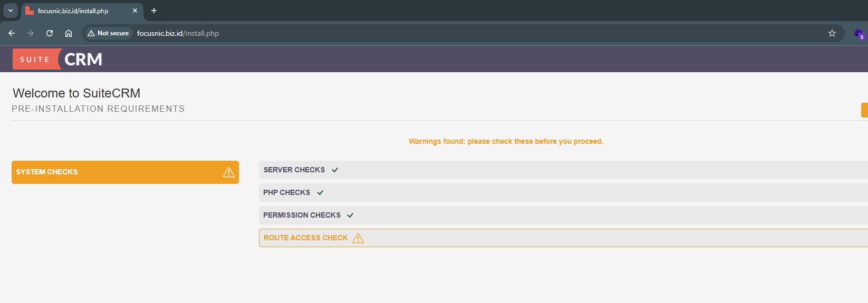Reload the install.php page

[x=50, y=33]
